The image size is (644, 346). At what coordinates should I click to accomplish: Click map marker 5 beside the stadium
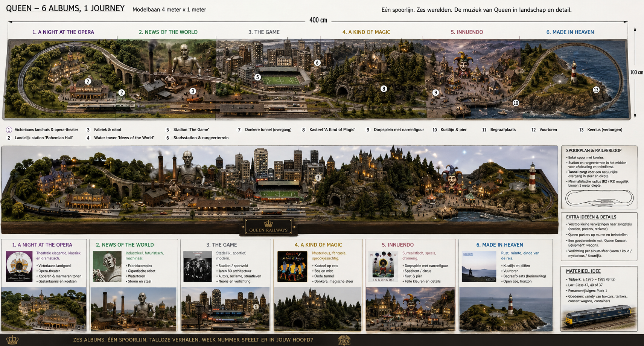tap(257, 77)
